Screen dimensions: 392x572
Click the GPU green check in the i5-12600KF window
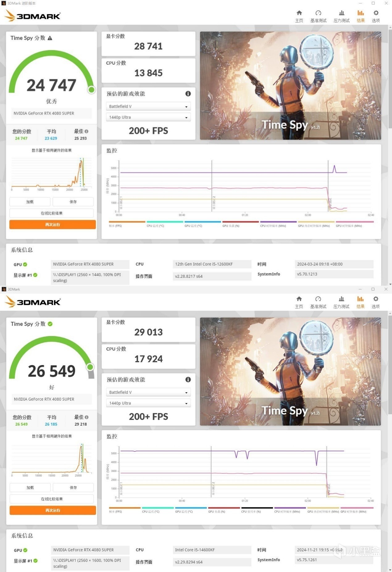pos(25,264)
